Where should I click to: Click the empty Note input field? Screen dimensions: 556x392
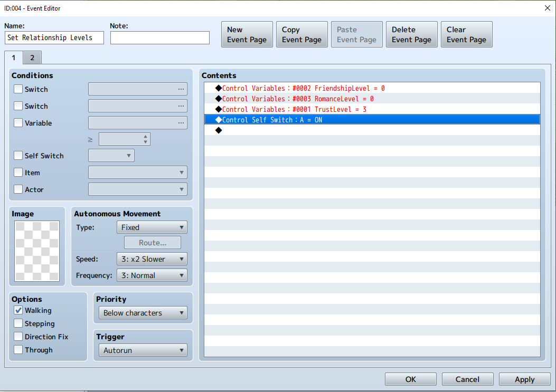(160, 37)
